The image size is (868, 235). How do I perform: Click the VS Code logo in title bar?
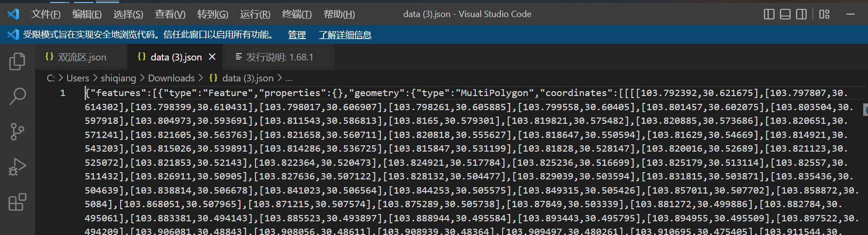click(x=13, y=14)
